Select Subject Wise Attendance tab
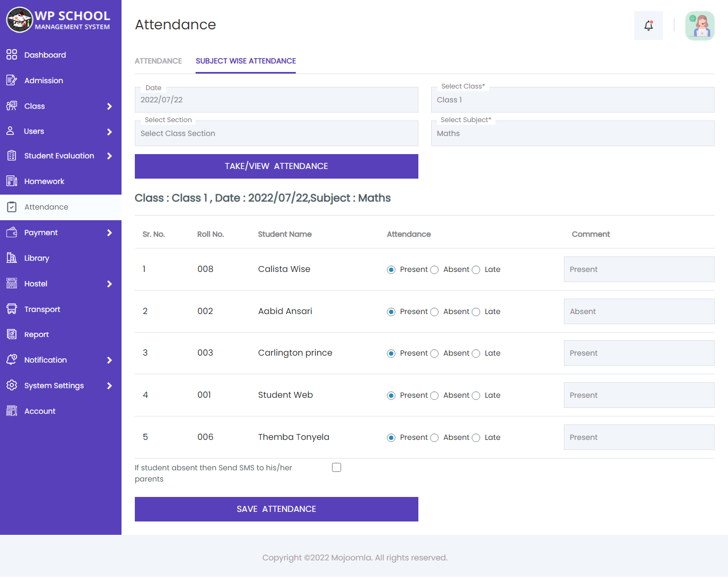Image resolution: width=728 pixels, height=578 pixels. (x=246, y=61)
